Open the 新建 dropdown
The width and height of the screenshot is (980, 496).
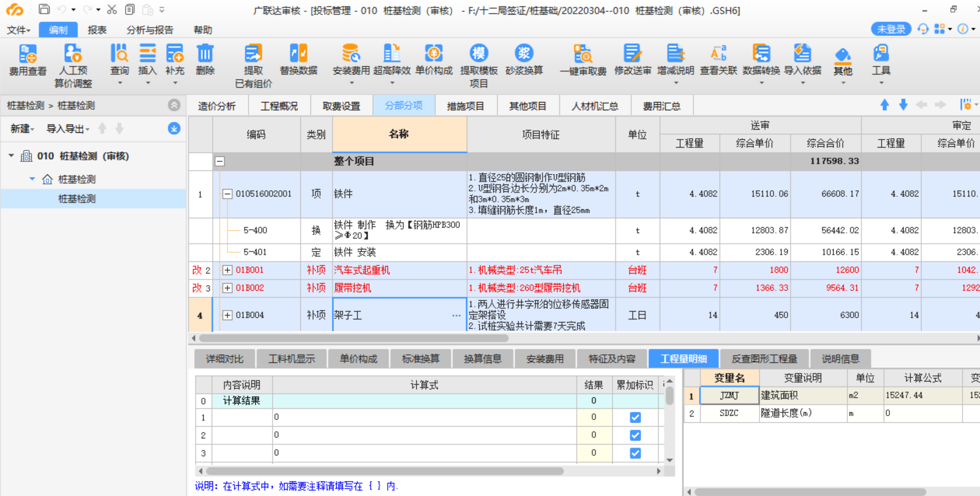coord(22,129)
